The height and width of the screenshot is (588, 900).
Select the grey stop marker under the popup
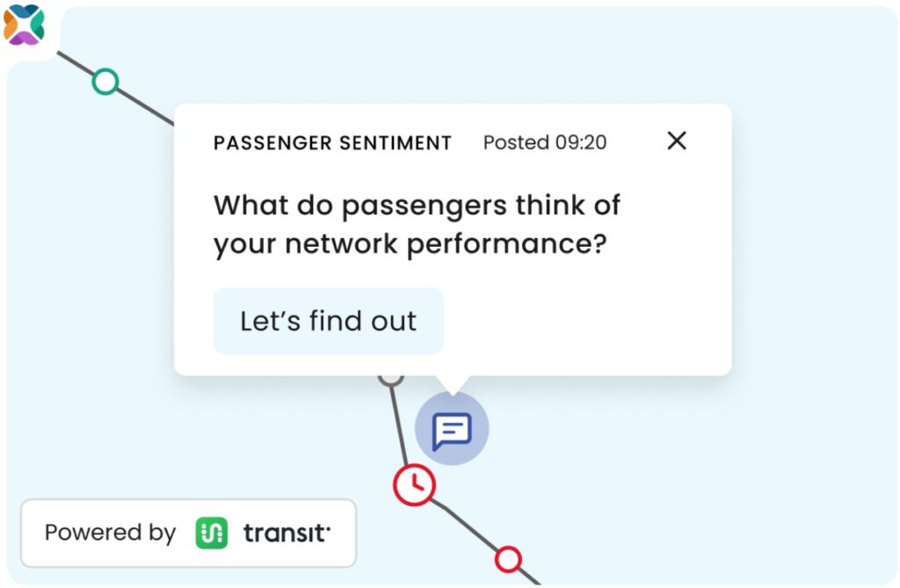tap(391, 380)
